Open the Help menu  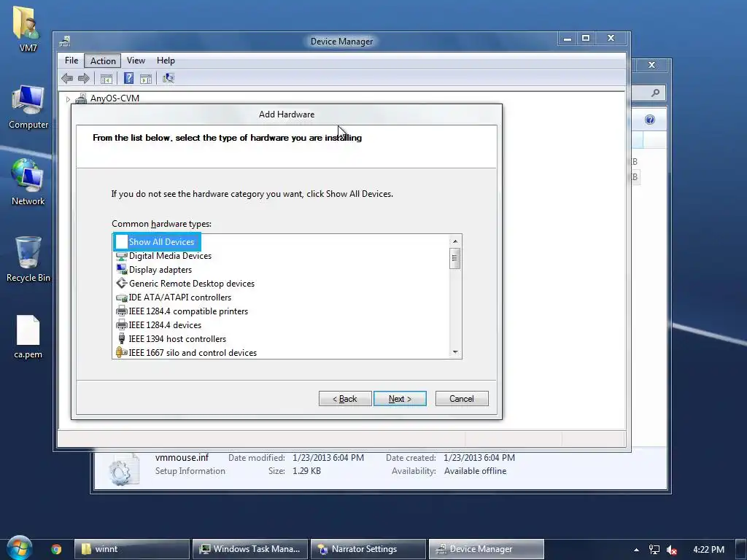tap(166, 61)
